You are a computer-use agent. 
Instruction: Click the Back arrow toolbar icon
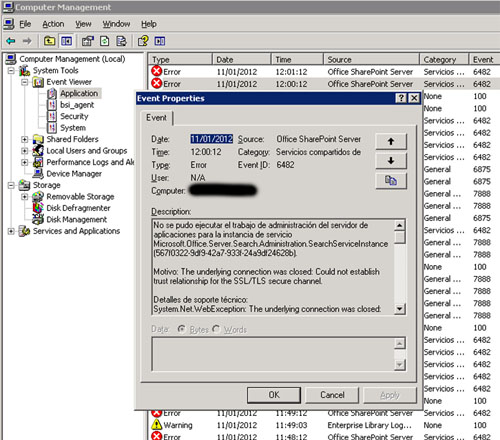[11, 41]
